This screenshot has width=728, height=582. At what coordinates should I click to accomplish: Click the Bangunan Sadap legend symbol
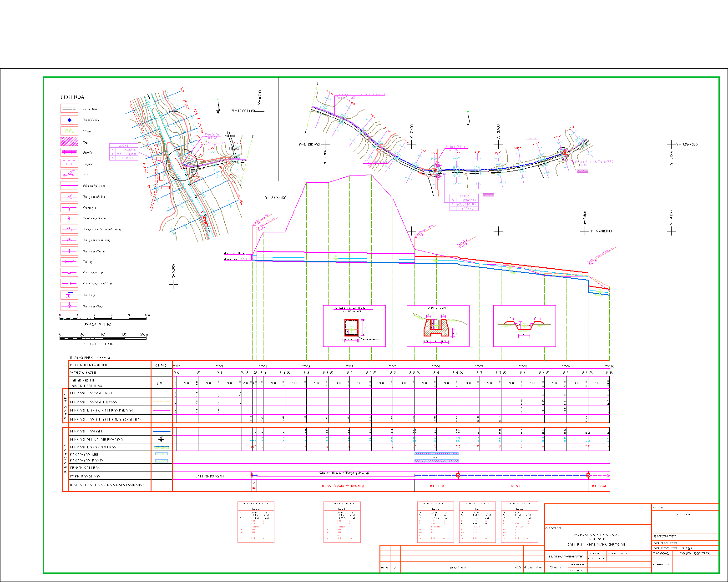(69, 197)
